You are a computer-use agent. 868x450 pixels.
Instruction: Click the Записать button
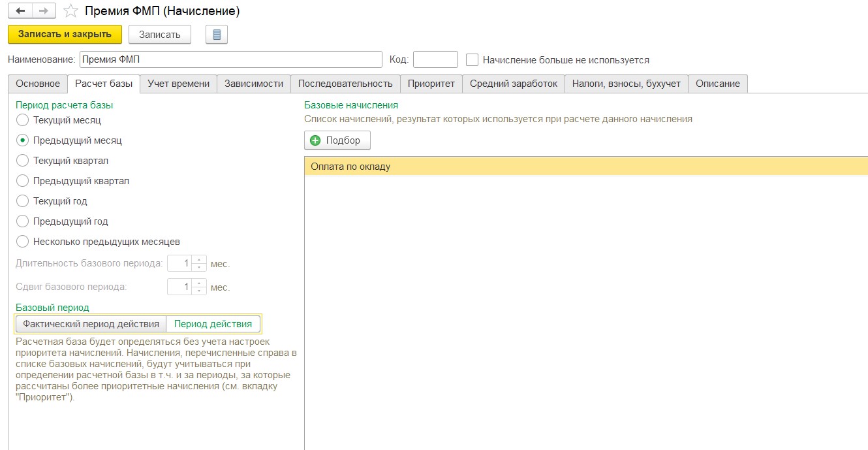click(x=160, y=35)
